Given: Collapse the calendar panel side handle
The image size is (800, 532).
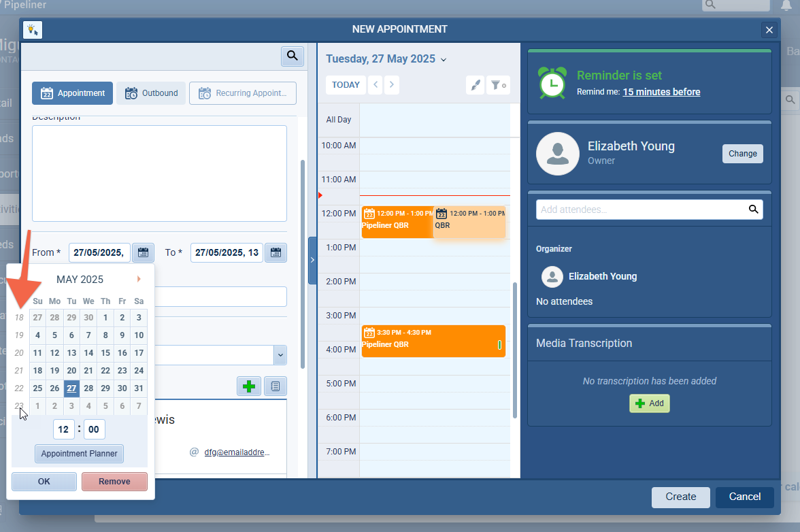Looking at the screenshot, I should (x=312, y=260).
